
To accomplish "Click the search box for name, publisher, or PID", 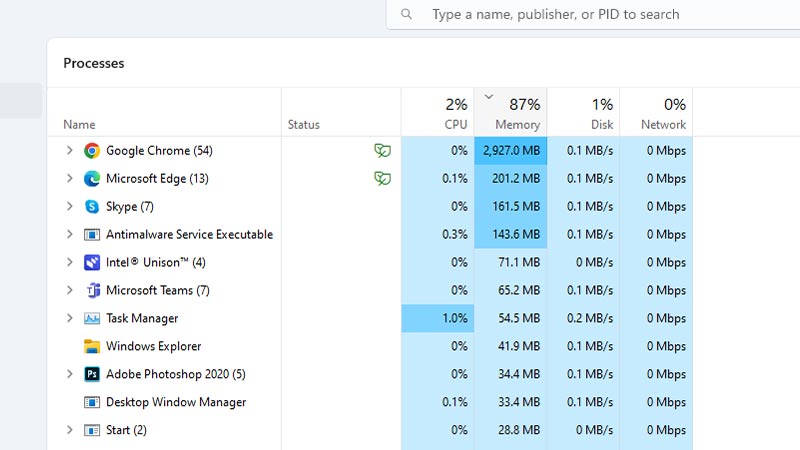I will pos(593,14).
